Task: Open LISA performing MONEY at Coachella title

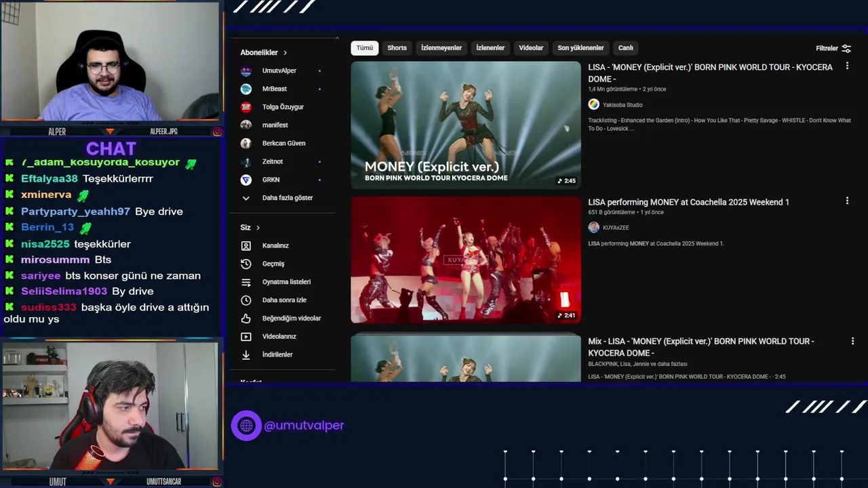Action: (688, 202)
